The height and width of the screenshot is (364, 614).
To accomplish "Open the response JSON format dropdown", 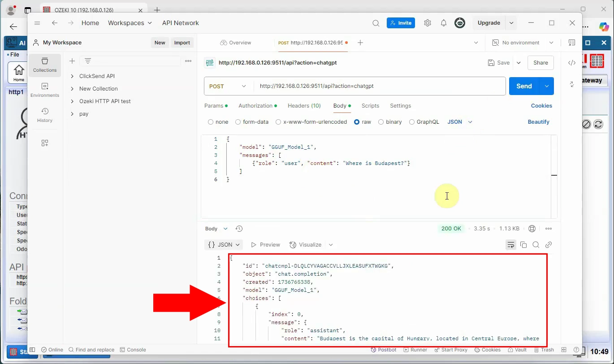I will pyautogui.click(x=224, y=245).
